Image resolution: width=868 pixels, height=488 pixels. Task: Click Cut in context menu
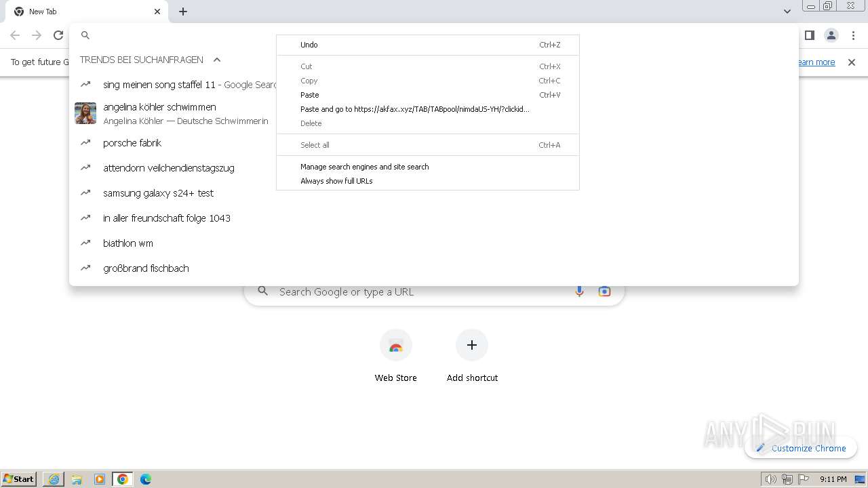(428, 66)
